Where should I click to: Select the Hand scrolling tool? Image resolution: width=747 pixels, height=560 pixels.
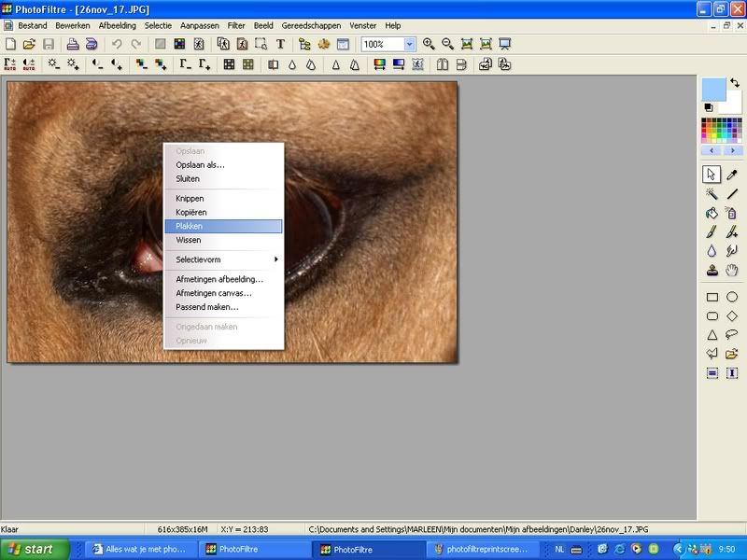tap(732, 271)
